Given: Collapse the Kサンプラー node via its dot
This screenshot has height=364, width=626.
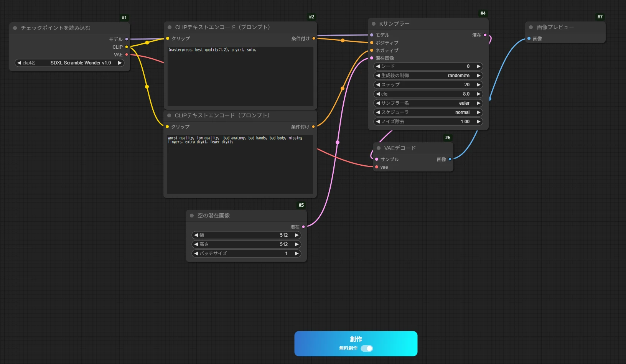Looking at the screenshot, I should [374, 24].
